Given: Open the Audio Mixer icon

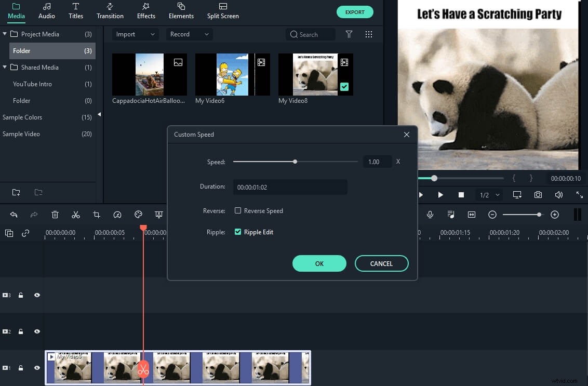Looking at the screenshot, I should pyautogui.click(x=450, y=214).
